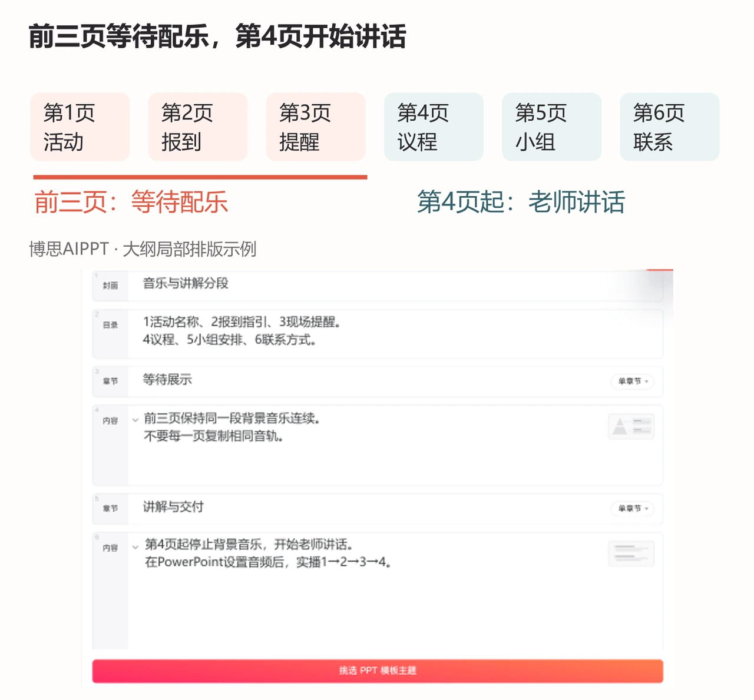This screenshot has width=754, height=700.
Task: Click the 讲解与交付 chapter title
Action: click(173, 507)
